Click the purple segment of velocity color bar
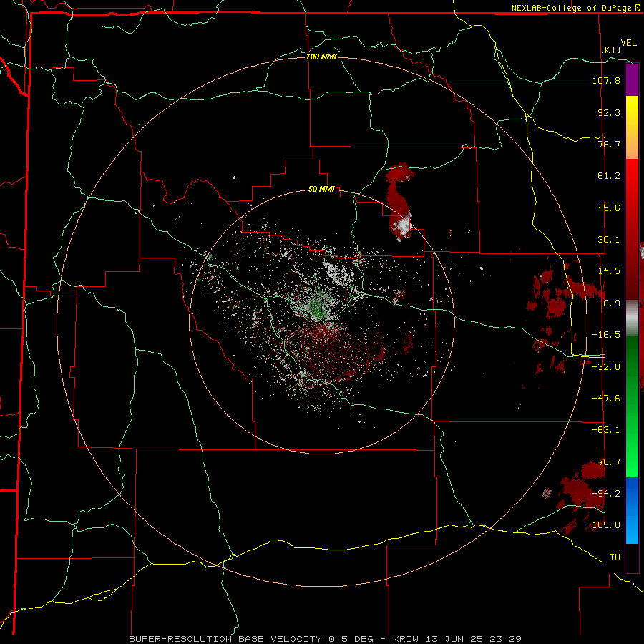644x644 pixels. [x=632, y=79]
